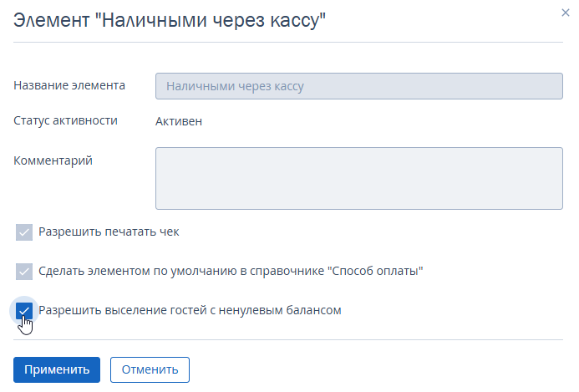Image resolution: width=579 pixels, height=392 pixels.
Task: Close the dialog with the X icon
Action: (x=565, y=13)
